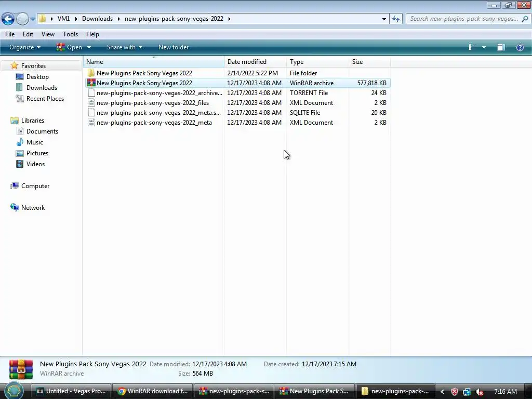Image resolution: width=532 pixels, height=399 pixels.
Task: Select new-plugins-pack-sony-vegas-2022_meta XML document
Action: pos(154,122)
